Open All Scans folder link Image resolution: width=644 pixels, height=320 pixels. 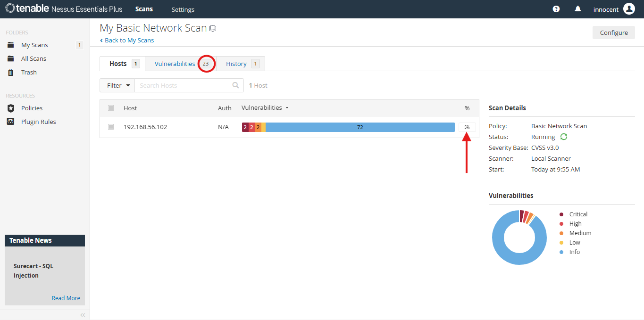point(33,59)
